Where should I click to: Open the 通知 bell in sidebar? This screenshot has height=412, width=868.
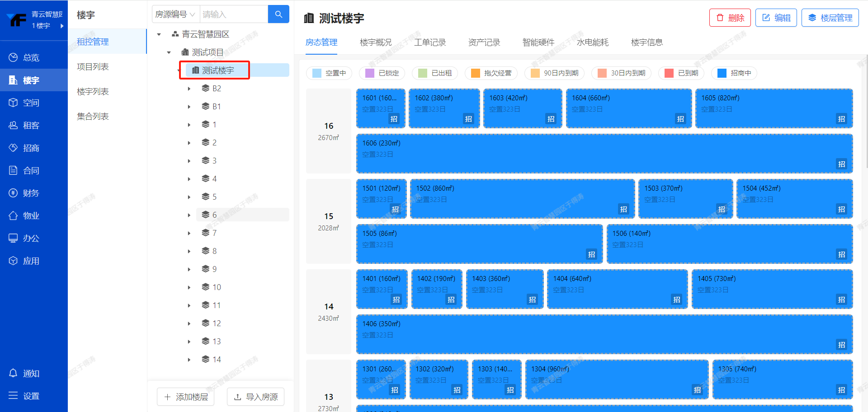point(24,373)
